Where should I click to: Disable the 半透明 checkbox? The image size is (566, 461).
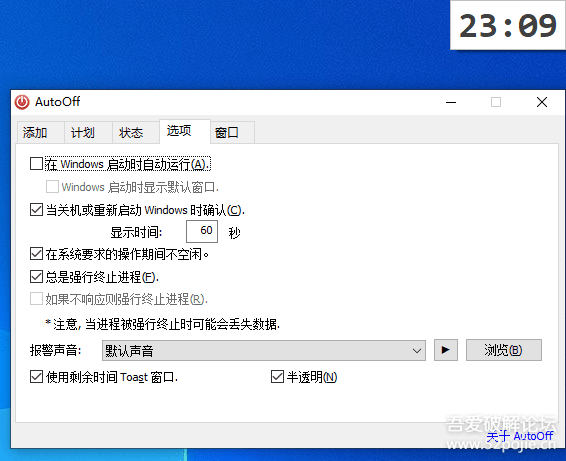click(x=277, y=377)
